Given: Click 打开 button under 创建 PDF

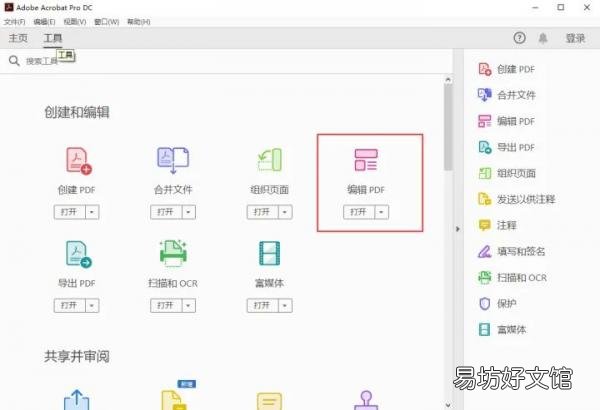Looking at the screenshot, I should click(x=70, y=212).
